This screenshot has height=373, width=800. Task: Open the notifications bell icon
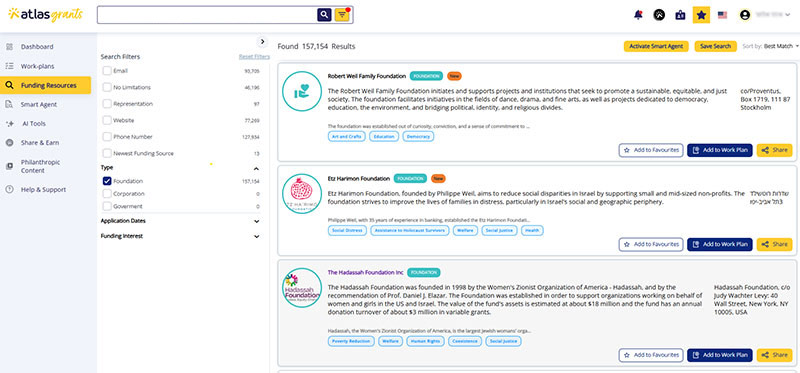pos(638,15)
